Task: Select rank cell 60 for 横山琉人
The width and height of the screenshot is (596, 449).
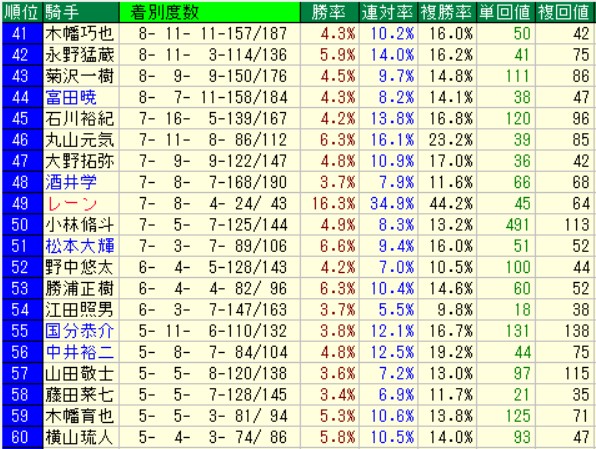Action: [x=22, y=437]
